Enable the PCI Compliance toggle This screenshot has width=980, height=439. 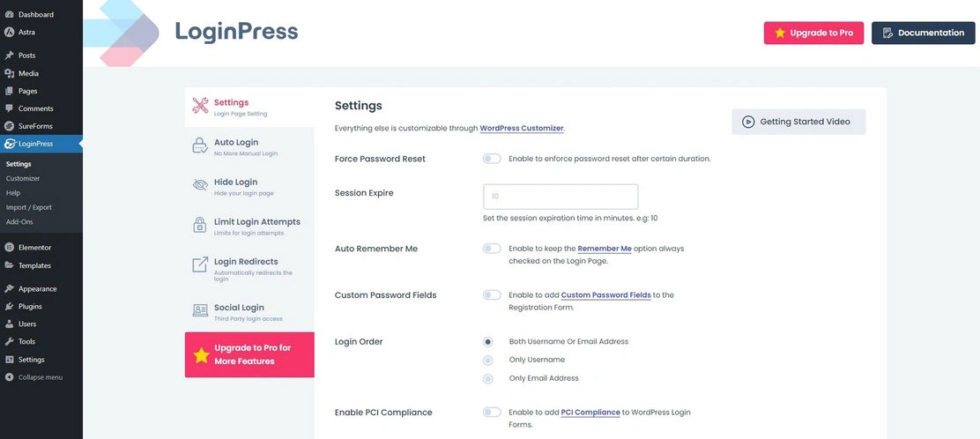pos(492,412)
